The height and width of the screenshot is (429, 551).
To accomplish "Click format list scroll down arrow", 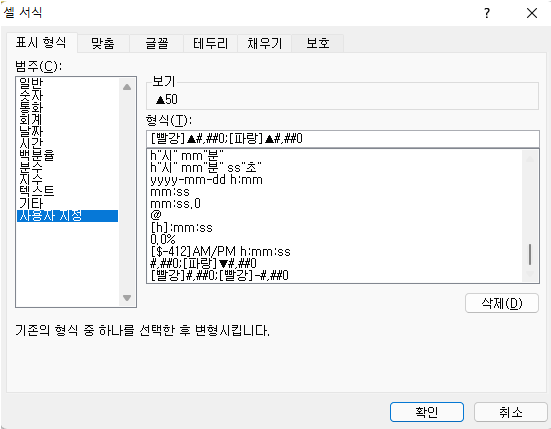I will tap(530, 274).
